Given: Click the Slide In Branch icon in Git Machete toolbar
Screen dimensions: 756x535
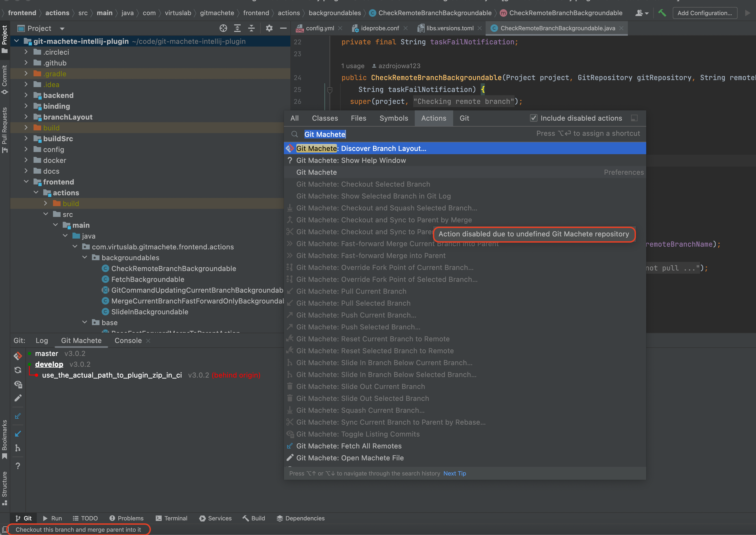Looking at the screenshot, I should pos(18,448).
